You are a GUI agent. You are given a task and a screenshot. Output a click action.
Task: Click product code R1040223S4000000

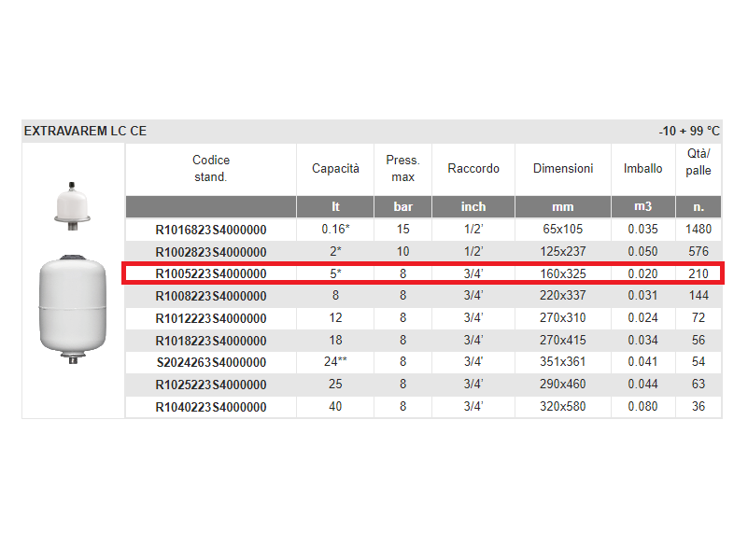pos(210,407)
